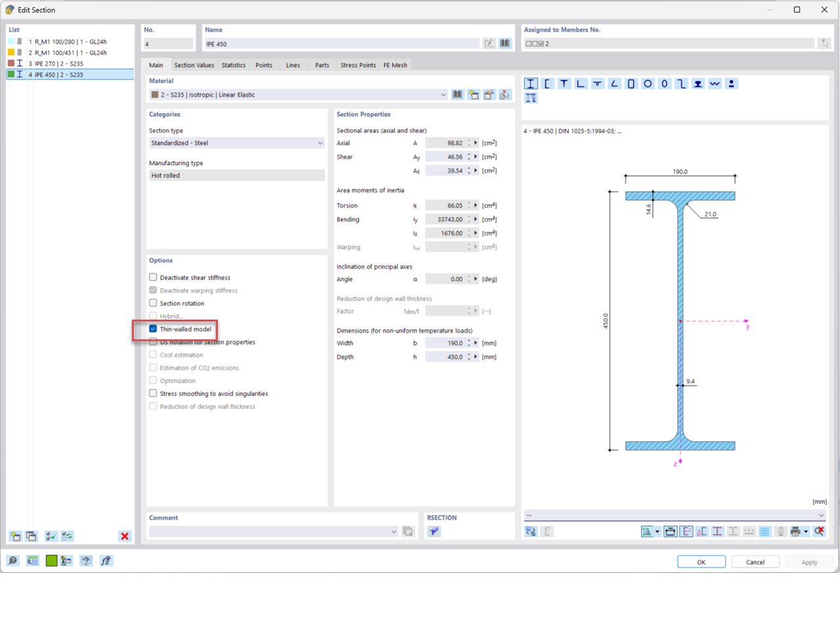Open the Comment dropdown

pyautogui.click(x=393, y=532)
